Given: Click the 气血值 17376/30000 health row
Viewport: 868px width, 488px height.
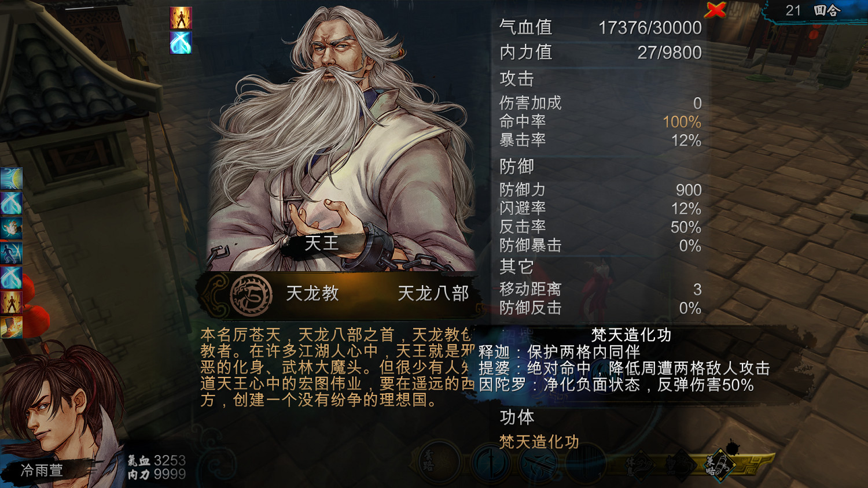Looking at the screenshot, I should (601, 27).
